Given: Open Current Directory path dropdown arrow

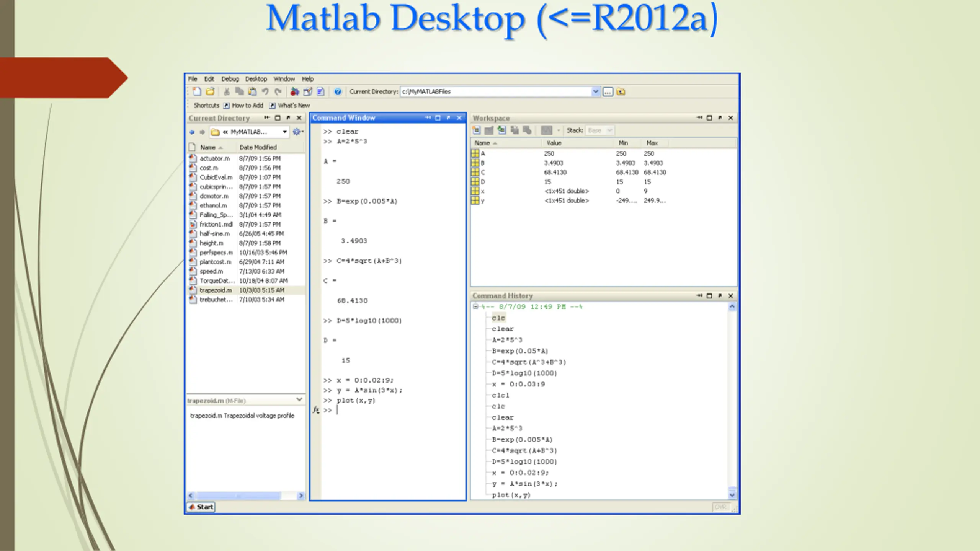Looking at the screenshot, I should pyautogui.click(x=595, y=91).
